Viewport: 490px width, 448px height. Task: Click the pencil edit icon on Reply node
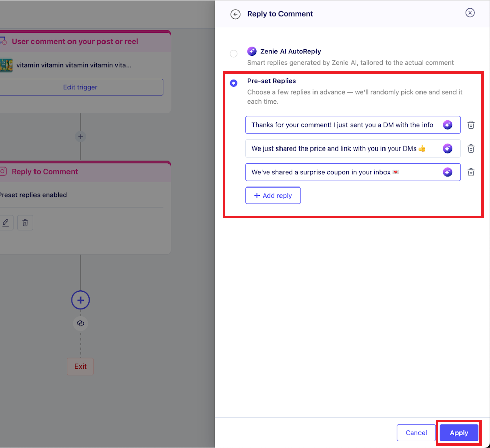click(6, 222)
